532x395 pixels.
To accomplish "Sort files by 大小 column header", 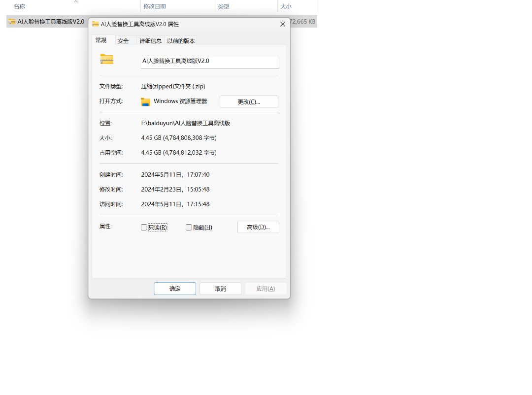I will tap(286, 7).
